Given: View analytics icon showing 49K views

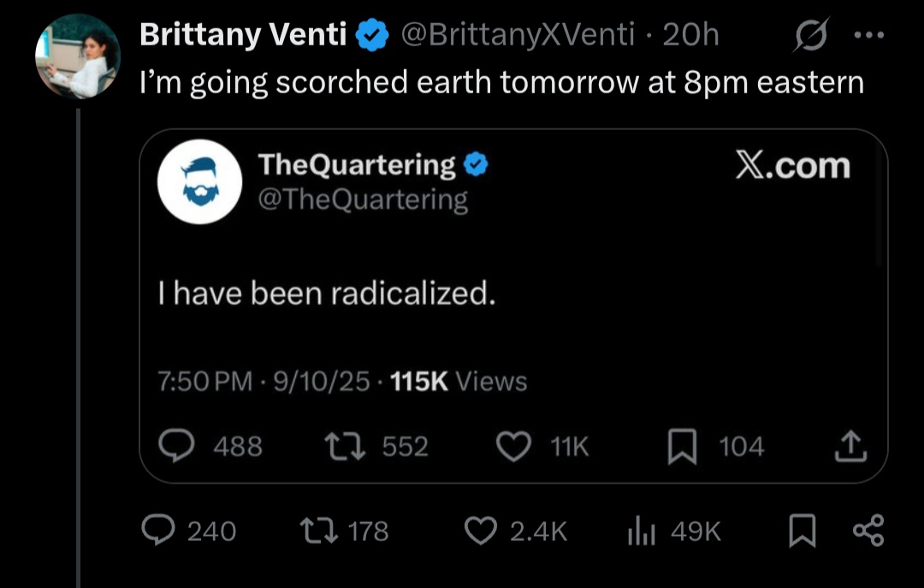Looking at the screenshot, I should (x=642, y=532).
